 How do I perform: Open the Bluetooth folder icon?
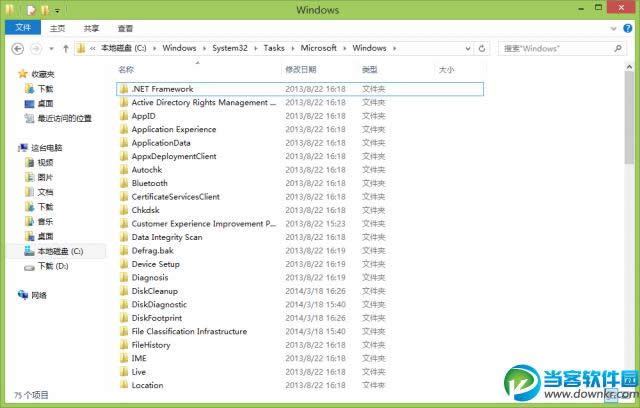click(123, 183)
